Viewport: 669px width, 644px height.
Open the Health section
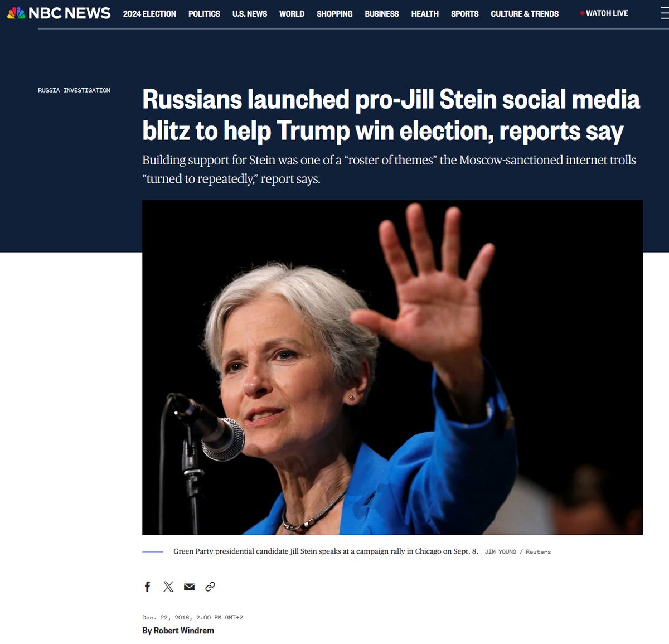click(x=425, y=13)
